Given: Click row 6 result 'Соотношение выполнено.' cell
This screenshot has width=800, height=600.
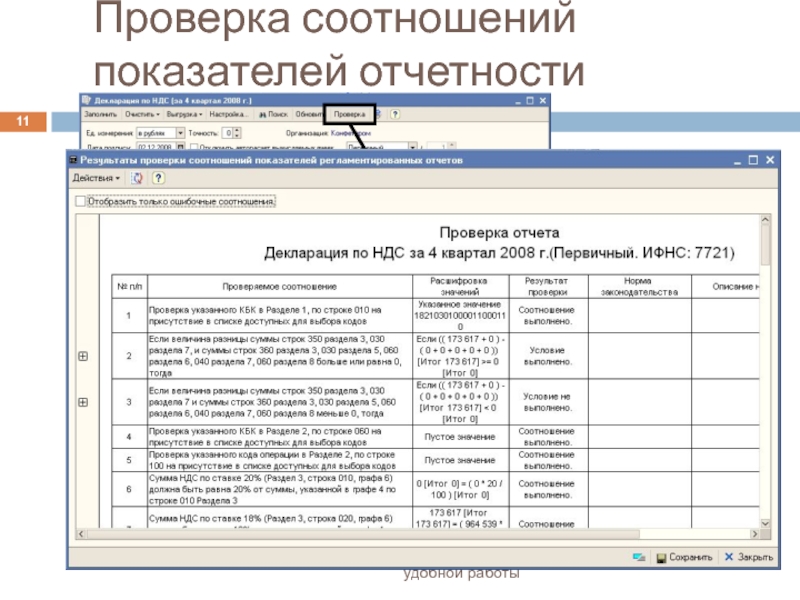Looking at the screenshot, I should point(548,489).
